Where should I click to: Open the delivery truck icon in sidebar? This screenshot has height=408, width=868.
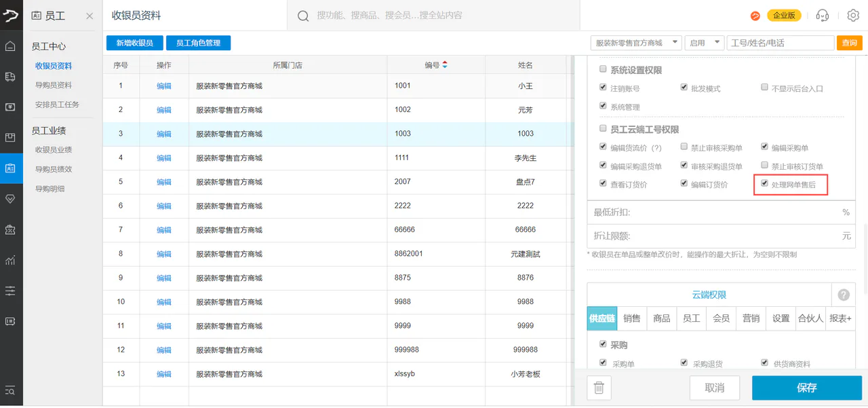tap(11, 77)
